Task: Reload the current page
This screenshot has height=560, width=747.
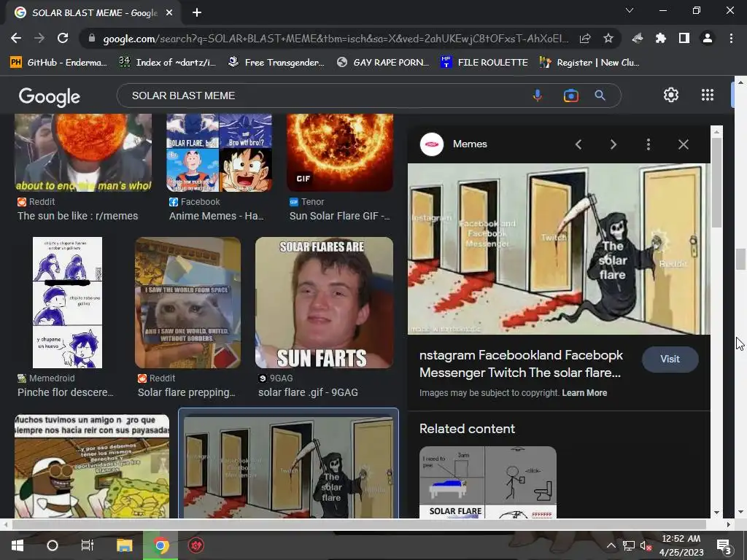Action: [x=63, y=38]
